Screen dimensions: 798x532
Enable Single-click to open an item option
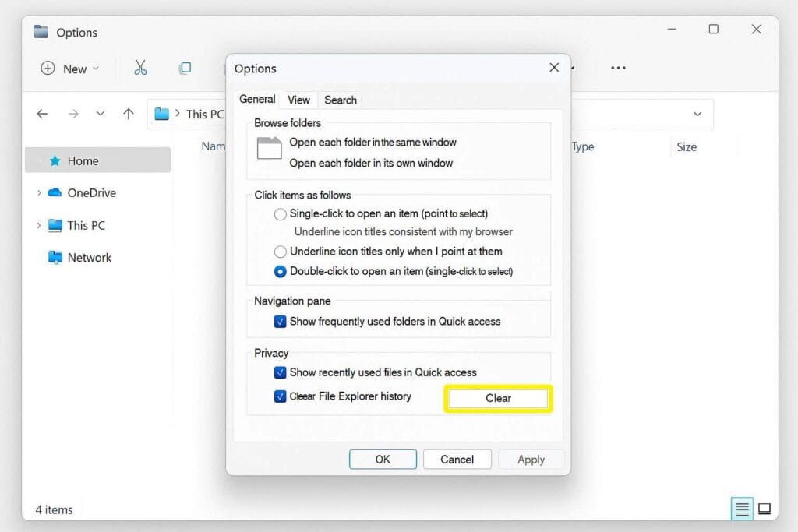pyautogui.click(x=281, y=214)
